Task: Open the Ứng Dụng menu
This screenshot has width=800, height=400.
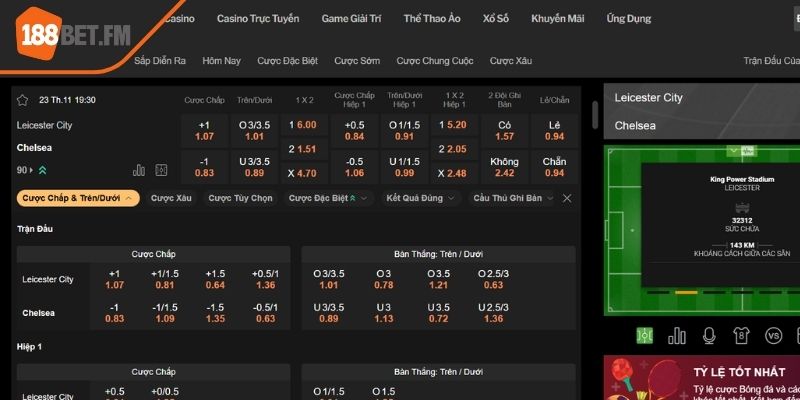Action: coord(629,19)
